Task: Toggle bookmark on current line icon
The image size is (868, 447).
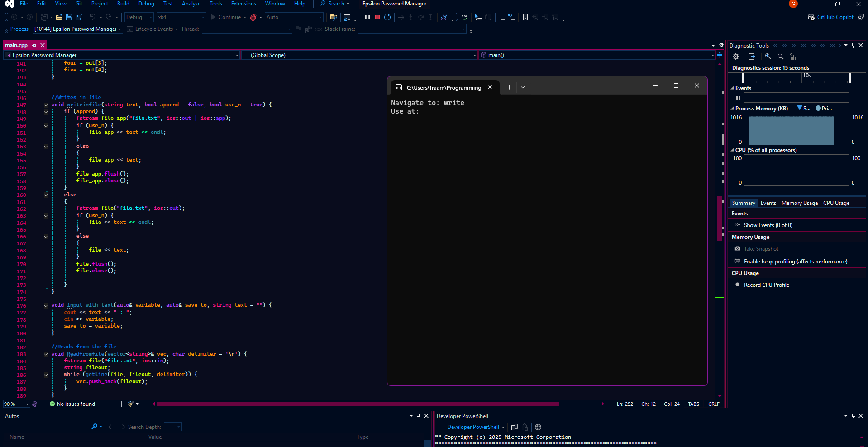Action: click(525, 17)
